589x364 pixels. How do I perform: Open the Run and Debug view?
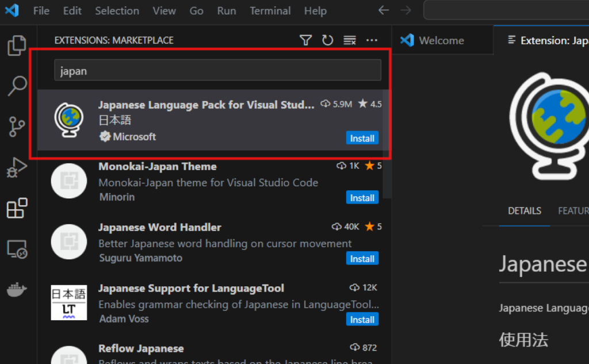[17, 167]
